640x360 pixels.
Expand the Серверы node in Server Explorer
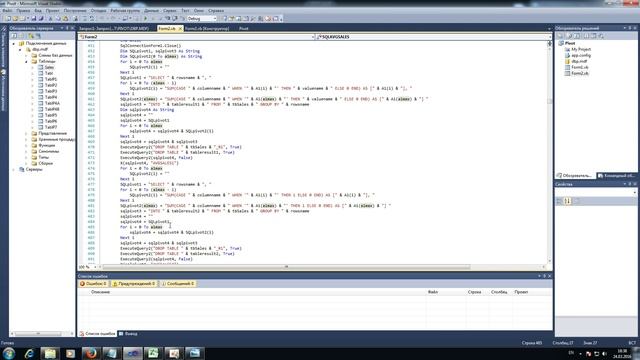(x=13, y=169)
